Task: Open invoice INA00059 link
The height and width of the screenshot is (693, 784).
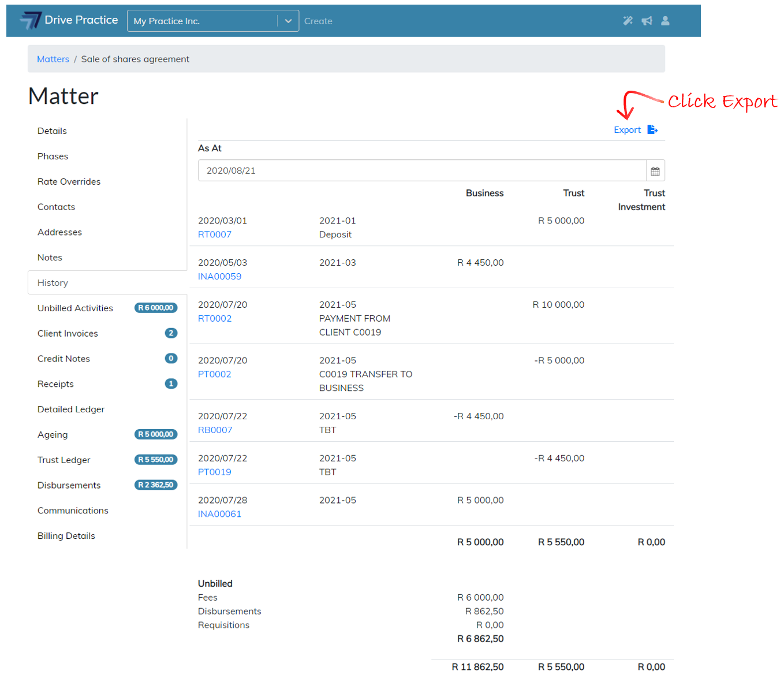Action: pos(219,277)
